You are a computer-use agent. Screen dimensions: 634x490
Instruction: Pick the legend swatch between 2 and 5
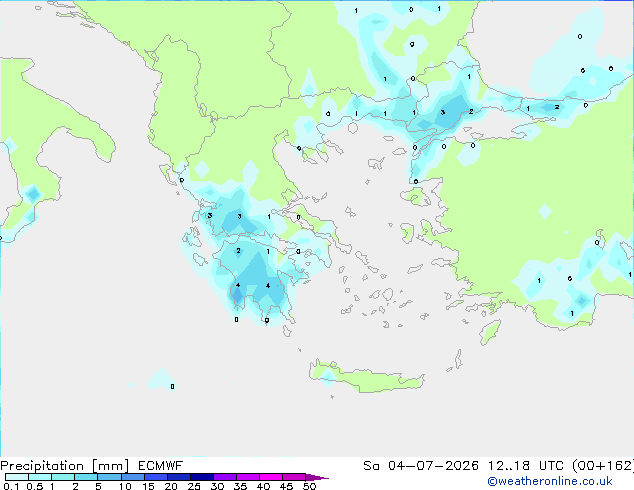point(86,477)
